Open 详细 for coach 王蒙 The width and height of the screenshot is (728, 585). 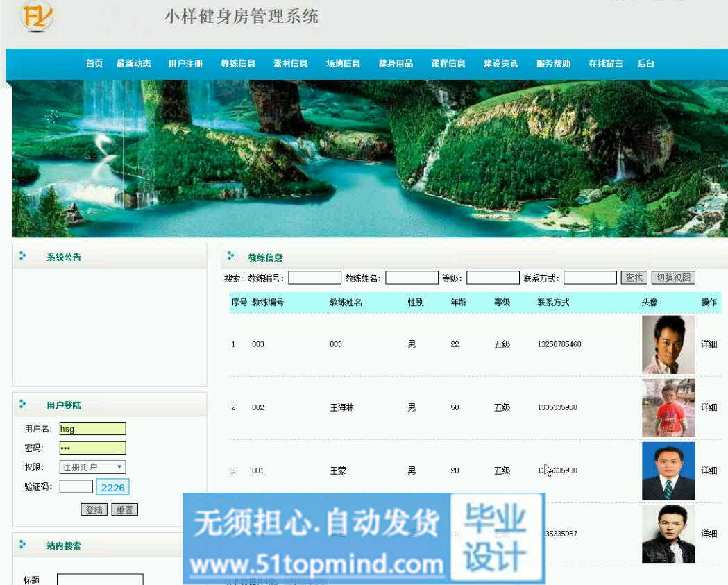tap(709, 470)
